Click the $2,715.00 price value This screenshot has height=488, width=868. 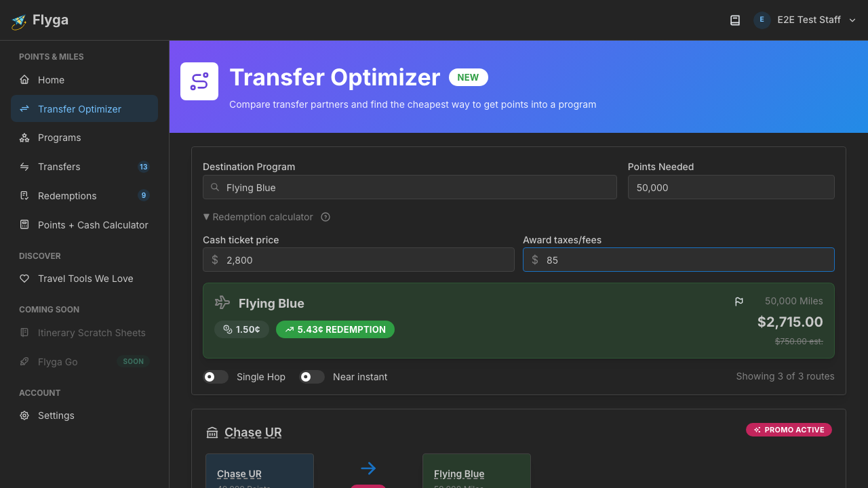[790, 322]
